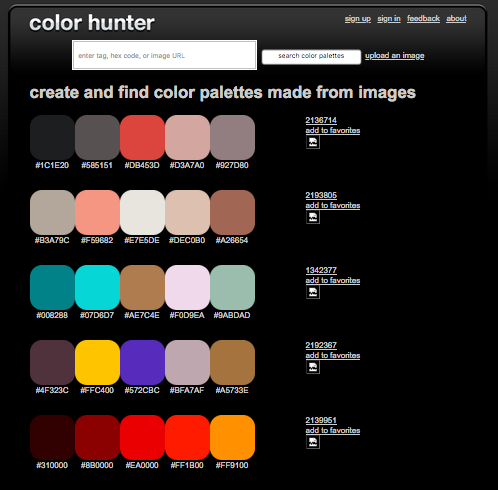The width and height of the screenshot is (498, 490).
Task: Open palette number 2193805
Action: (321, 195)
